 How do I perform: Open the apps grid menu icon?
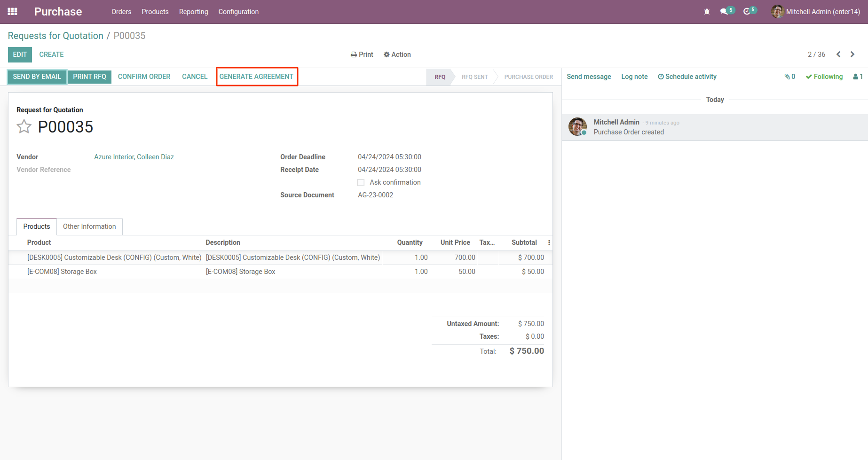[13, 12]
